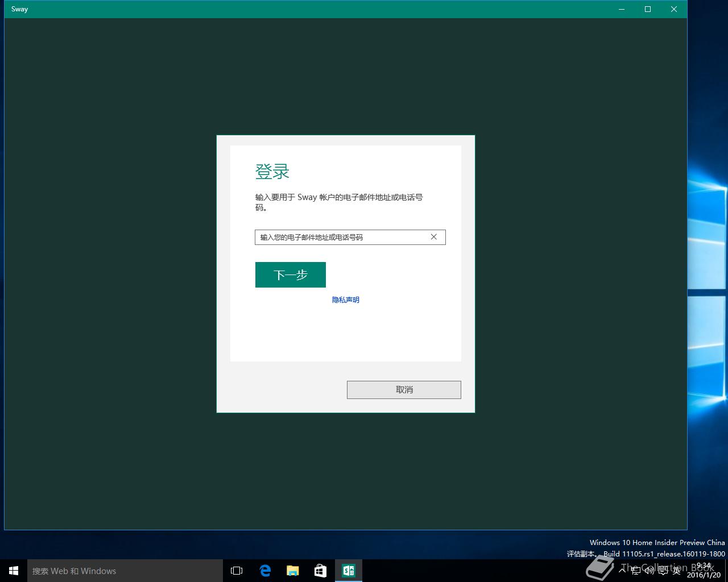The width and height of the screenshot is (728, 582).
Task: Launch Microsoft Edge from the taskbar
Action: (x=265, y=571)
